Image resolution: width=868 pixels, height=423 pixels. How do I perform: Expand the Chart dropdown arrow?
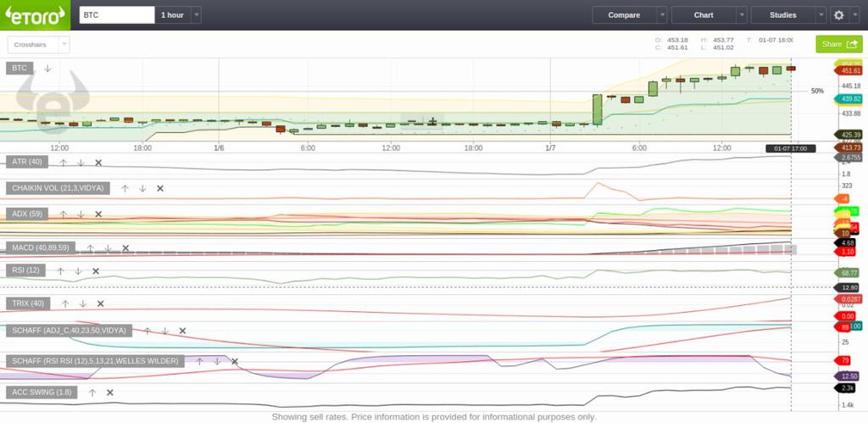pos(742,15)
